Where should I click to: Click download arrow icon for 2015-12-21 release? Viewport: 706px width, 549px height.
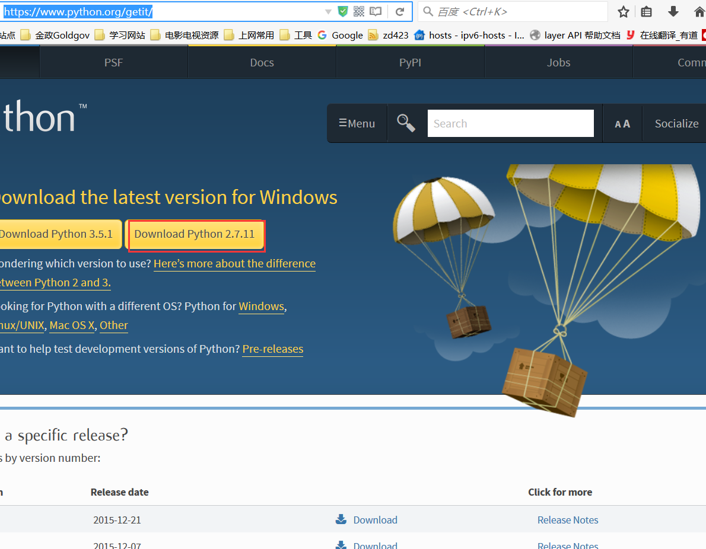341,519
